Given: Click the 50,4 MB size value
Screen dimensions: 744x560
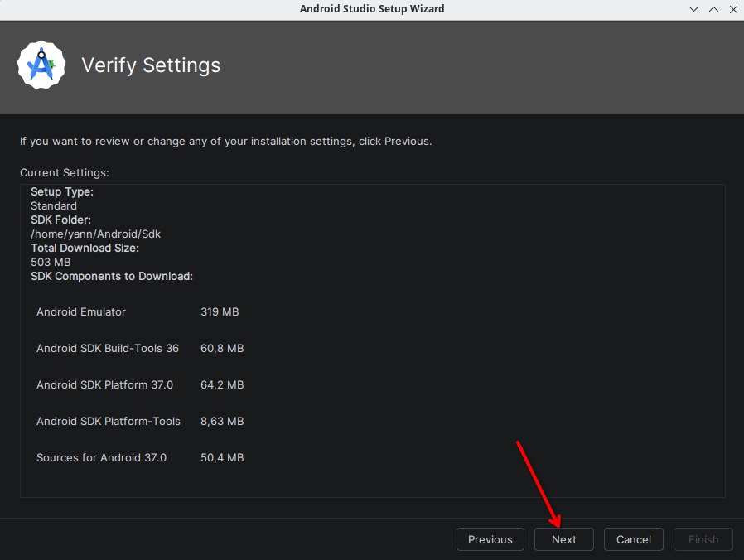Looking at the screenshot, I should click(222, 457).
